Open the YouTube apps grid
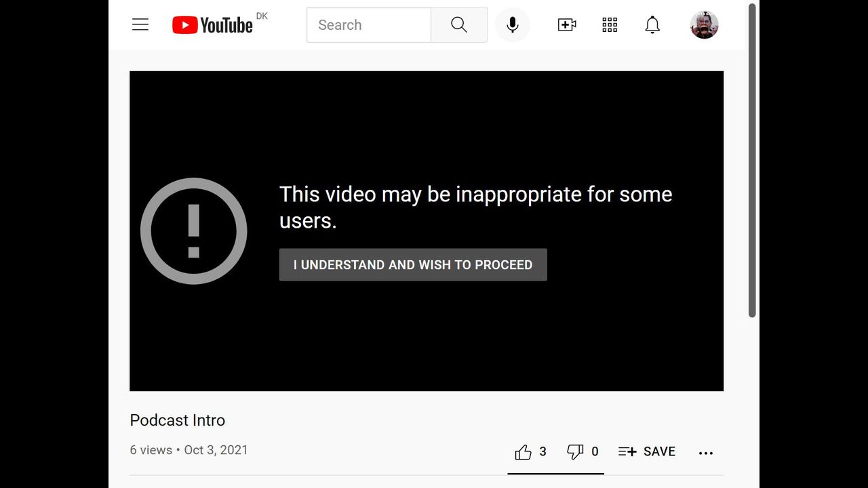Screen dimensions: 868x488 click(610, 25)
